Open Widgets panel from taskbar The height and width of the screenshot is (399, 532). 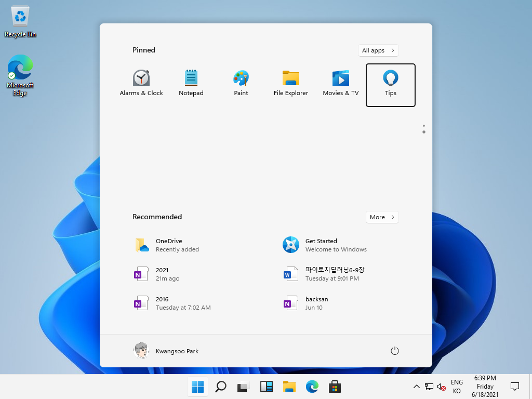(x=267, y=387)
